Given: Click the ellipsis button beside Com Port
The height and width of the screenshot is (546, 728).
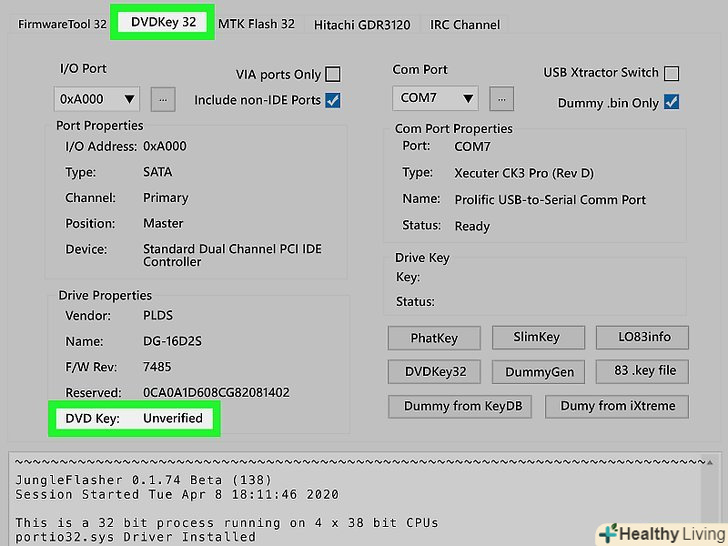Looking at the screenshot, I should tap(501, 98).
